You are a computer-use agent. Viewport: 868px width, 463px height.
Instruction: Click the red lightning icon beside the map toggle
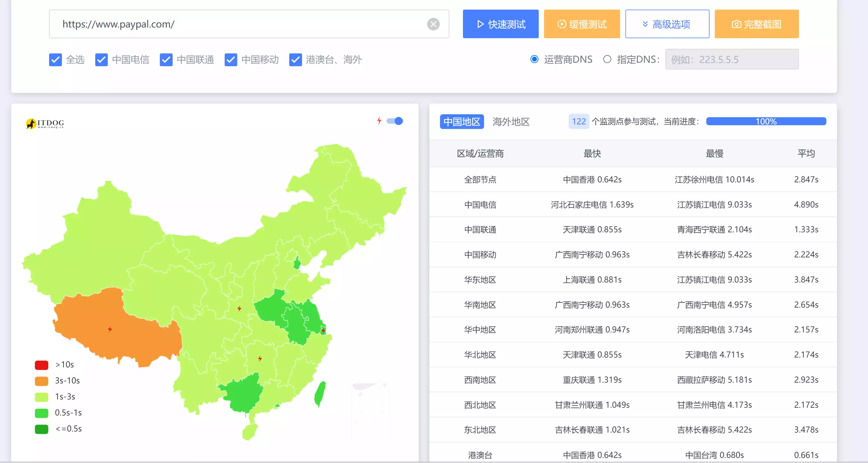coord(379,121)
